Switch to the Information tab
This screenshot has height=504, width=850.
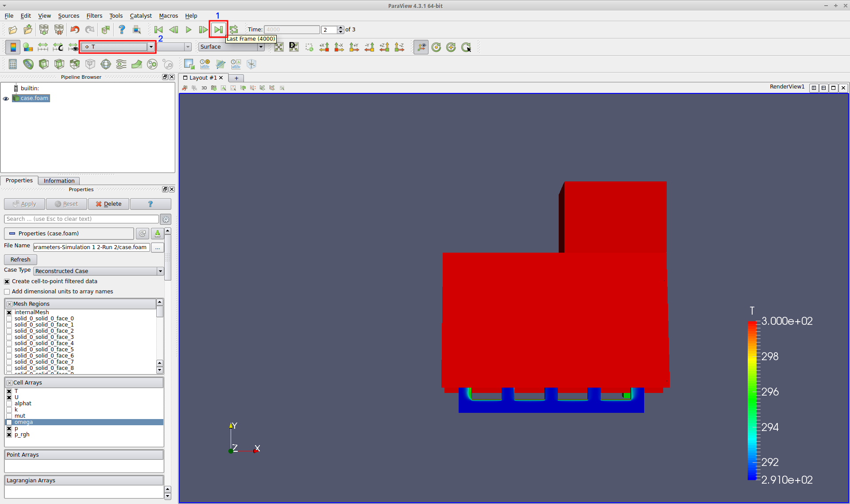[59, 181]
